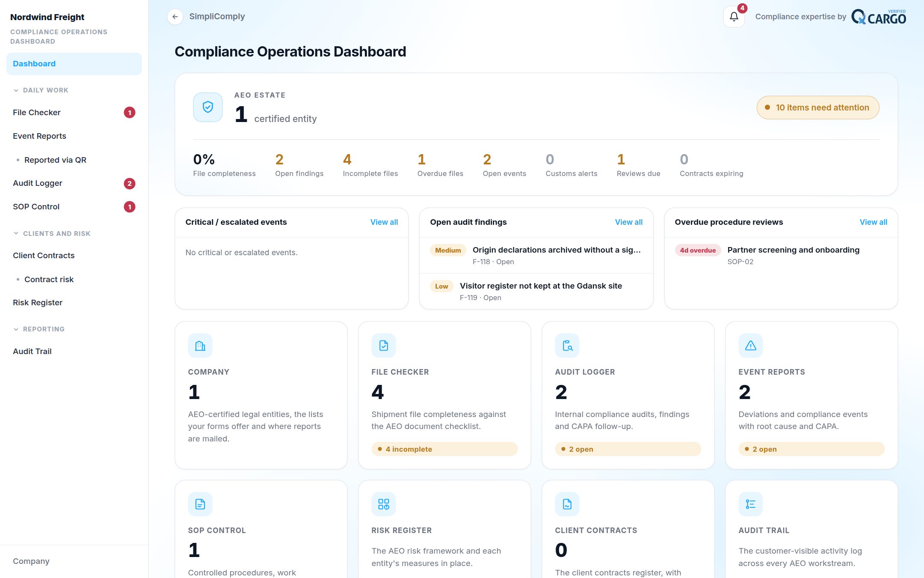The image size is (924, 578).
Task: Click the Overdue files stat
Action: coord(441,165)
